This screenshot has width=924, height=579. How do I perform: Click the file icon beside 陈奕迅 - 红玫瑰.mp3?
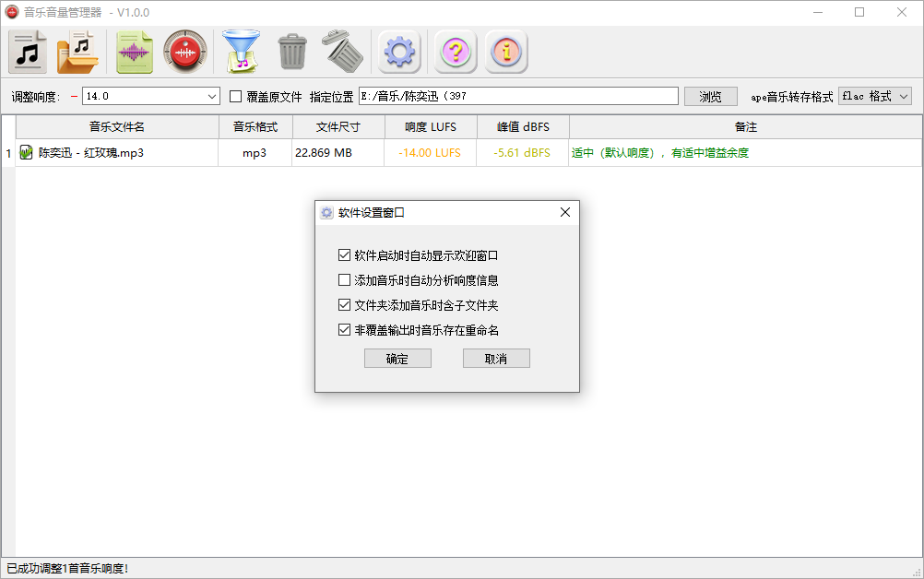coord(26,152)
